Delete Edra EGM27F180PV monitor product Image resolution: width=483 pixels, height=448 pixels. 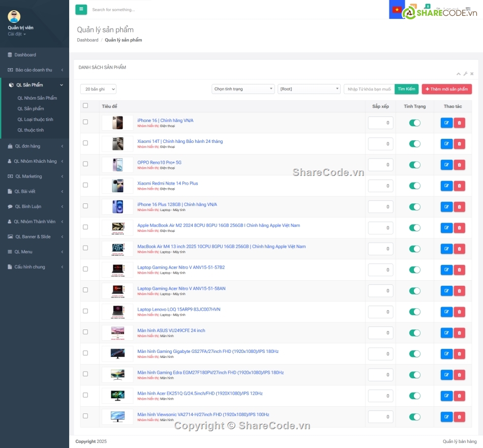[x=459, y=375]
